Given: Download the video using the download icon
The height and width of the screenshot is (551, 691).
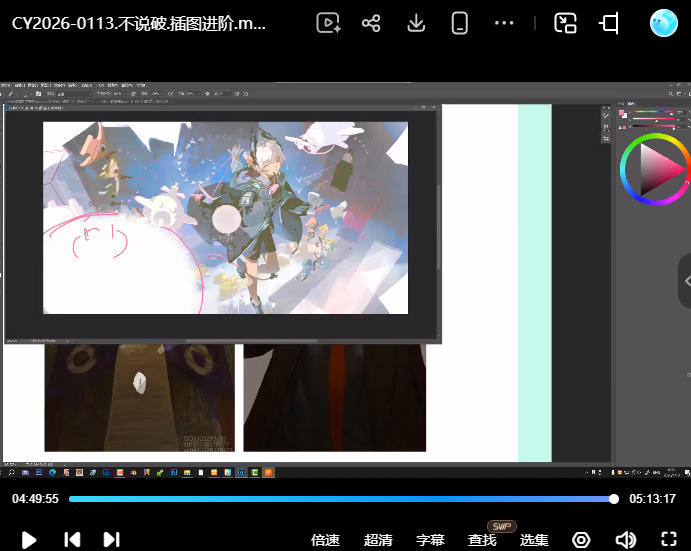Looking at the screenshot, I should point(416,23).
